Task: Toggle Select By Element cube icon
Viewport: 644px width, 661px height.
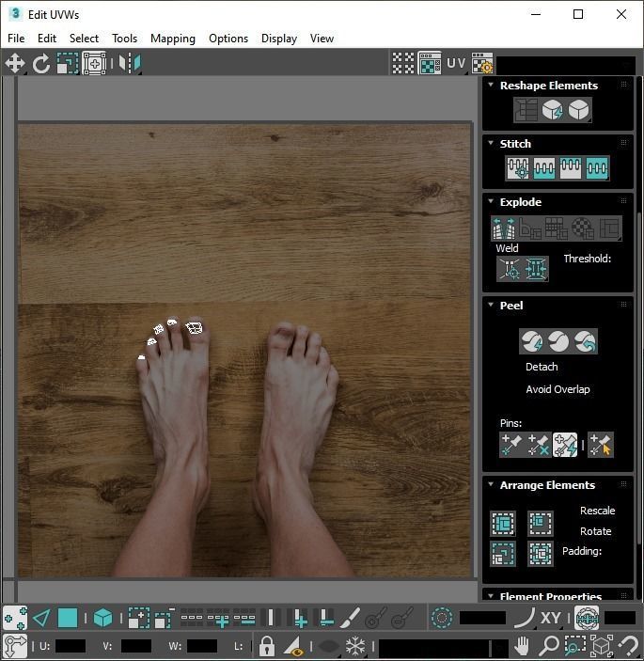Action: point(102,619)
